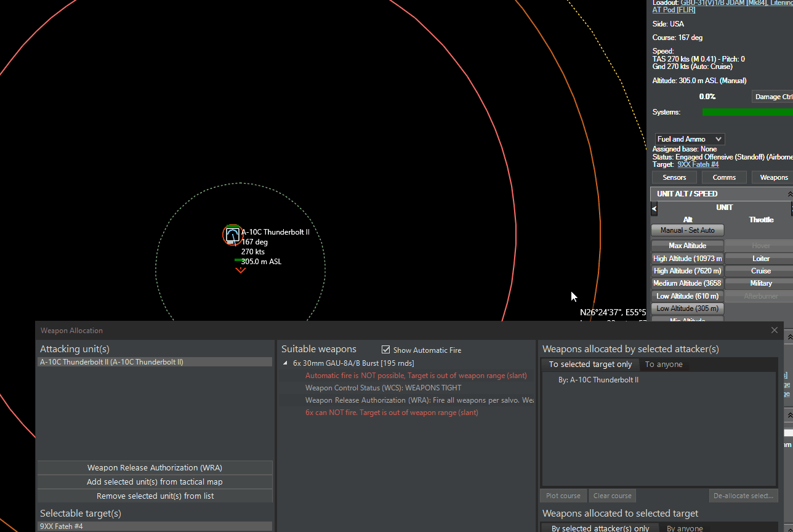Click the Sensors button

[x=674, y=177]
